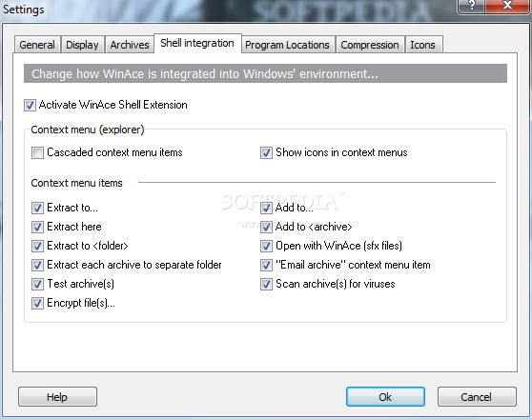Viewport: 532px width, 419px height.
Task: Toggle Activate WinAce Shell Extension checkbox
Action: [x=30, y=105]
